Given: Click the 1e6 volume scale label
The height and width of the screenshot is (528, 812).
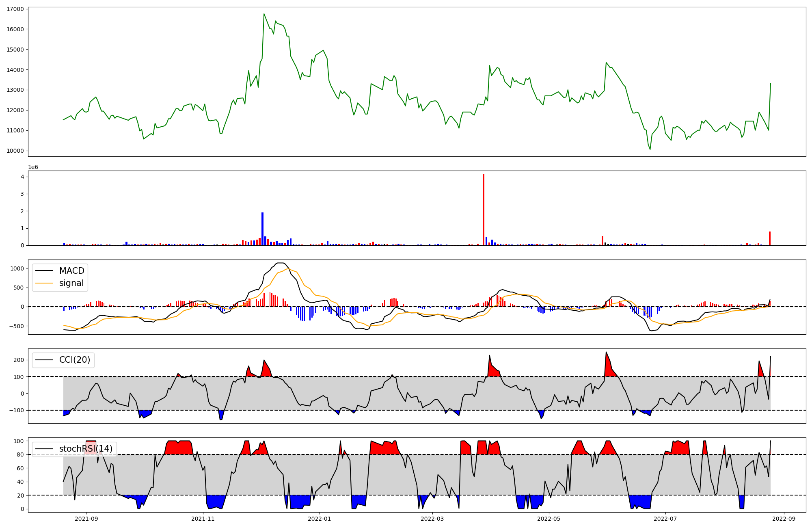Looking at the screenshot, I should (x=33, y=167).
